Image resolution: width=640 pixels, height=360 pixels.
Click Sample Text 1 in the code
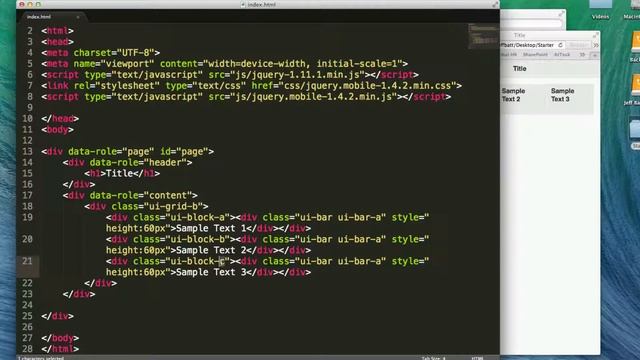tap(211, 229)
